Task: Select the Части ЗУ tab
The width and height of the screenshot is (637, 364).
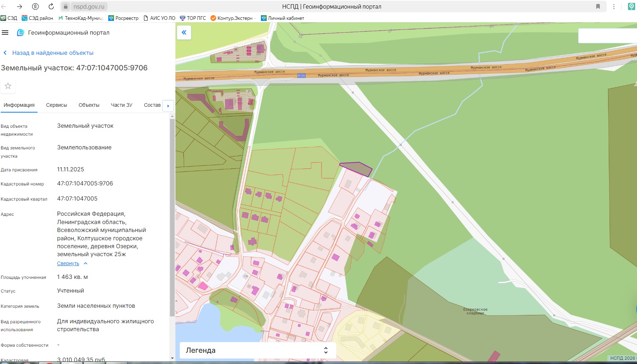Action: tap(122, 105)
